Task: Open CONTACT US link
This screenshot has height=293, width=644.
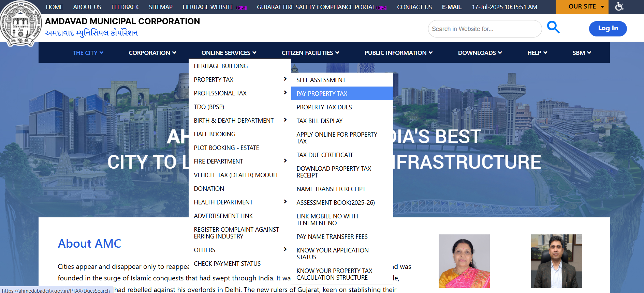Action: 414,7
